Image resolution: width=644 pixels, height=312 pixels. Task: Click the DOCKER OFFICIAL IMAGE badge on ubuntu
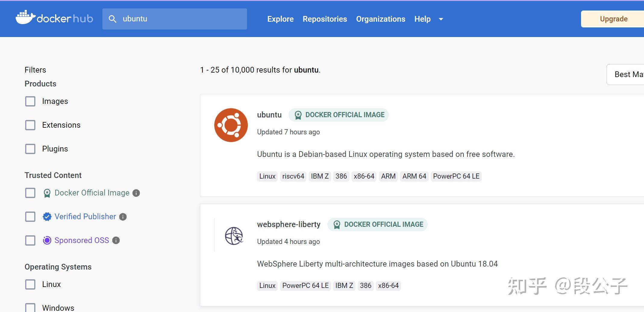point(339,115)
